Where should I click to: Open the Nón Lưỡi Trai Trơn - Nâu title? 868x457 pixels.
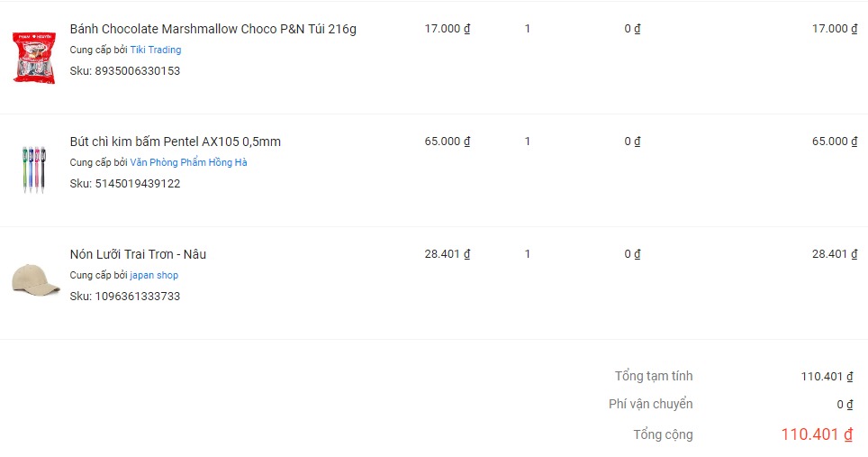(138, 254)
